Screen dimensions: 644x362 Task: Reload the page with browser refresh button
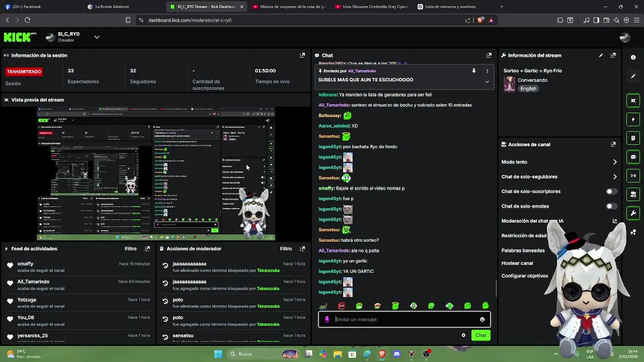27,20
